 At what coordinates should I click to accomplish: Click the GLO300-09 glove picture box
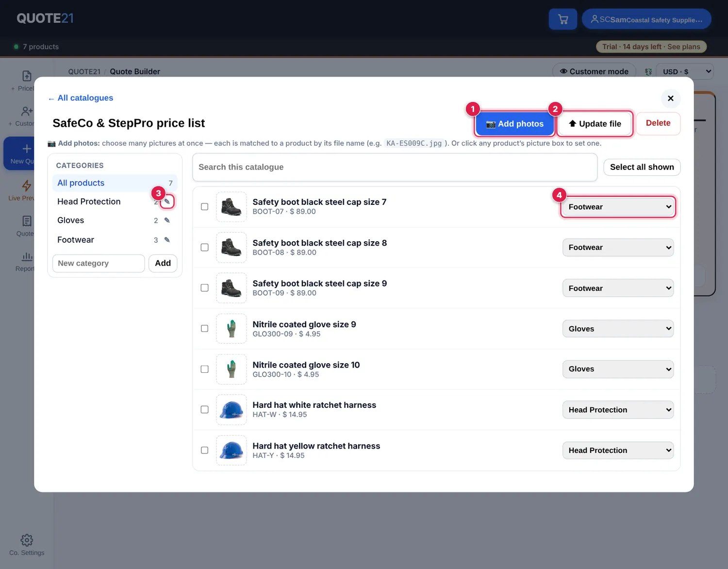coord(232,329)
